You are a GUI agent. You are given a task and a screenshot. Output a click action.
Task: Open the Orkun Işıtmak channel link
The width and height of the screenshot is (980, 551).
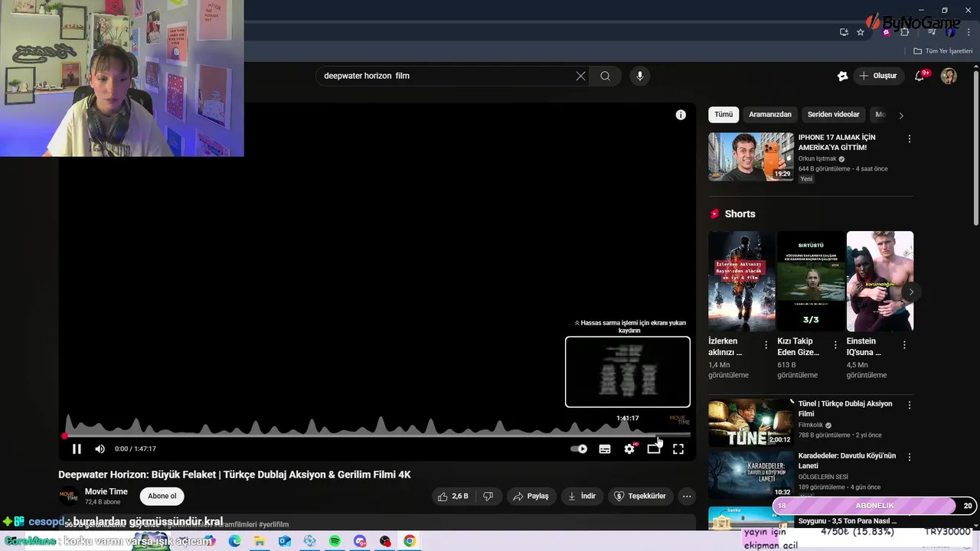pos(818,158)
